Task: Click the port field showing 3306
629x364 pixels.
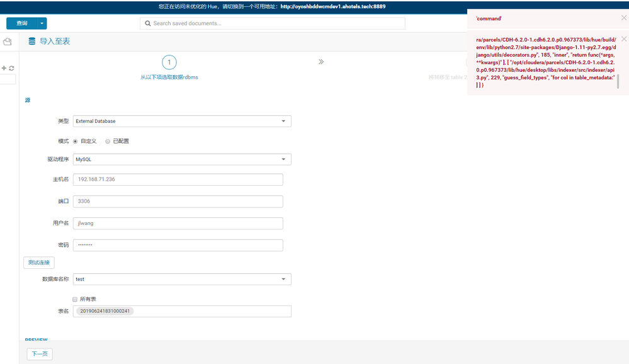Action: click(x=178, y=202)
